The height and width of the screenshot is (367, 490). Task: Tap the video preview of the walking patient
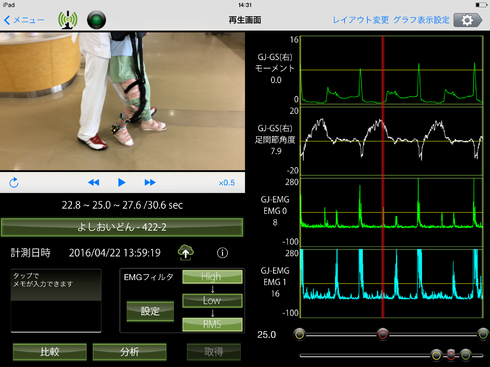click(122, 101)
